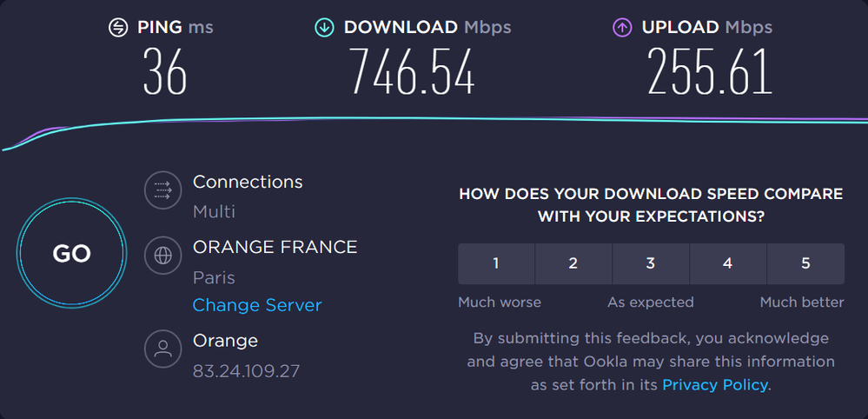
Task: Open the Privacy Policy link
Action: pos(715,384)
